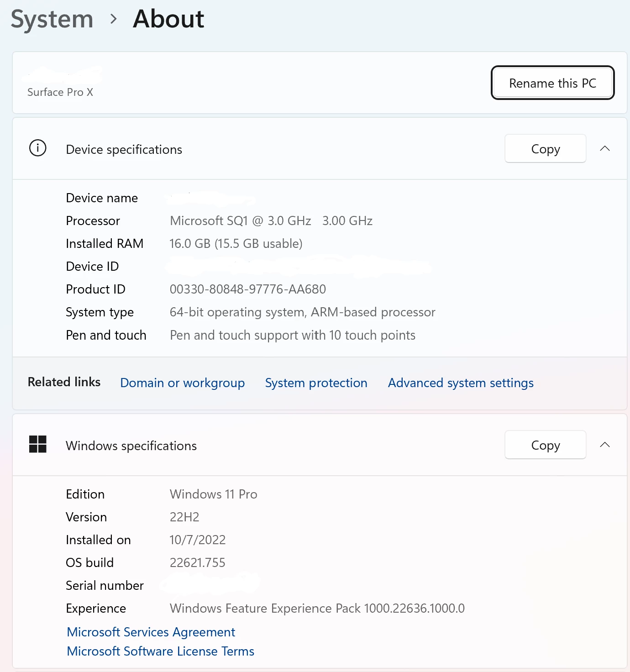The image size is (630, 672).
Task: Click the About breadcrumb heading
Action: click(168, 19)
